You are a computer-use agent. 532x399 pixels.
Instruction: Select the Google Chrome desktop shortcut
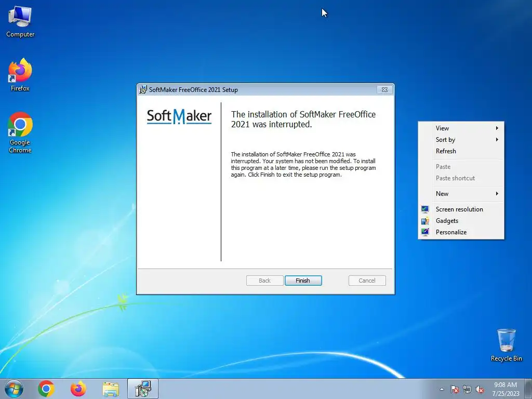(x=20, y=132)
